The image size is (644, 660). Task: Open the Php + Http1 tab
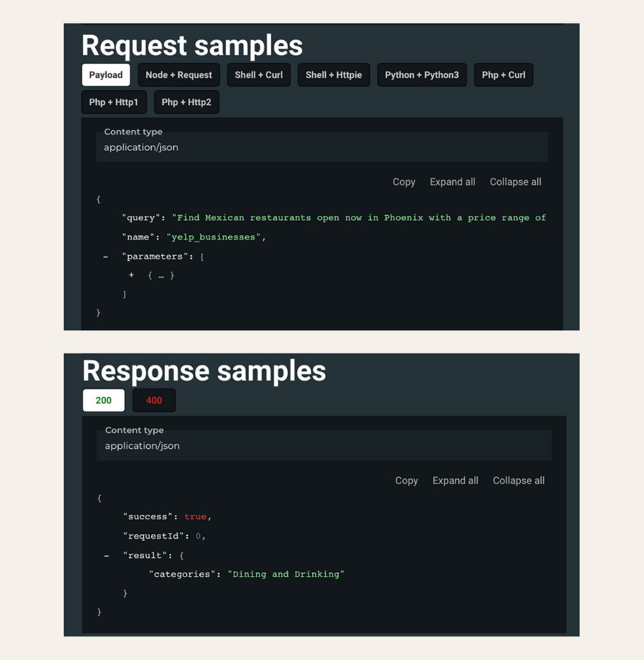point(113,103)
